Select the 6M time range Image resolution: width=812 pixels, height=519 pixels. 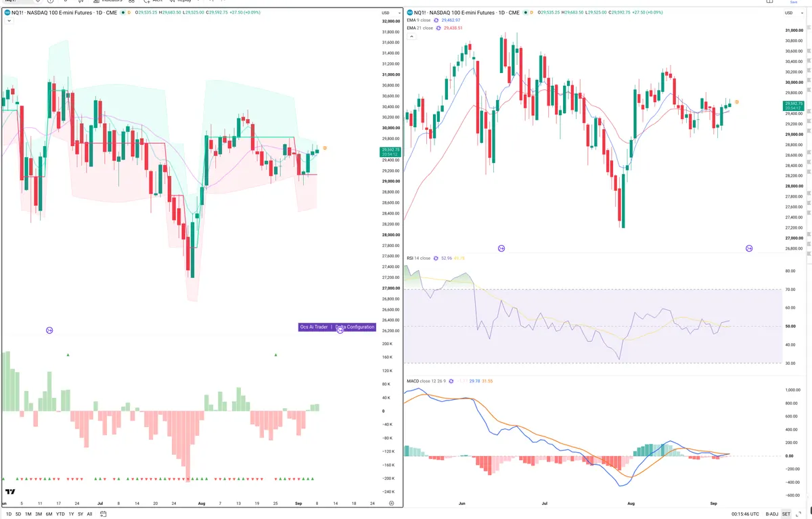pos(49,514)
